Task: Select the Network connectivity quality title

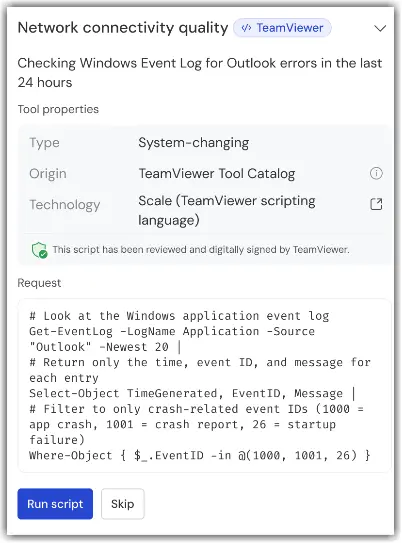Action: pyautogui.click(x=123, y=28)
